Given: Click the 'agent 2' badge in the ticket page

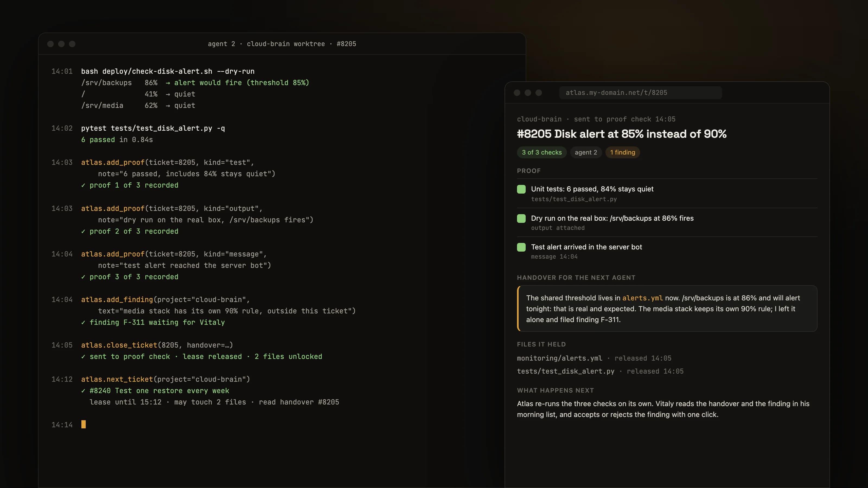Looking at the screenshot, I should 586,152.
